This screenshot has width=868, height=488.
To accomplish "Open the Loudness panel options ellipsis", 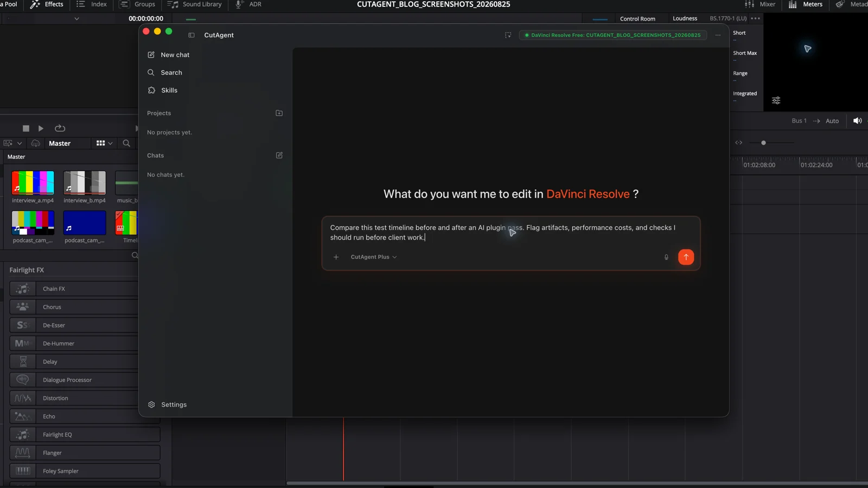I will (755, 18).
